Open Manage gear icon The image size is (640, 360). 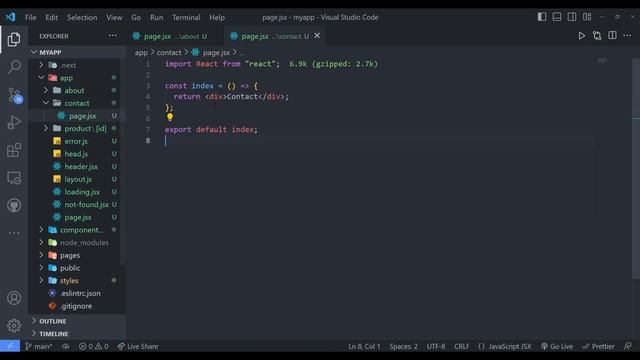click(14, 325)
